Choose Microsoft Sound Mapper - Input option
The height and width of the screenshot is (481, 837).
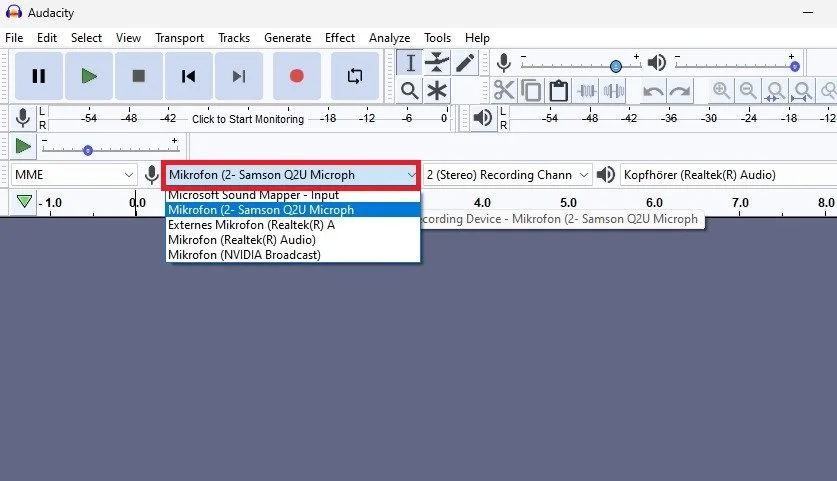pos(293,195)
